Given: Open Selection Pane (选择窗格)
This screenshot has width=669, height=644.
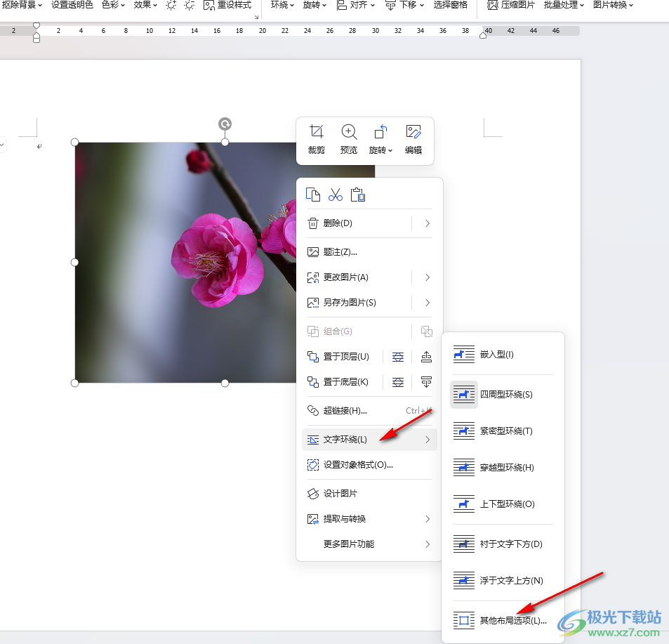Looking at the screenshot, I should coord(451,5).
